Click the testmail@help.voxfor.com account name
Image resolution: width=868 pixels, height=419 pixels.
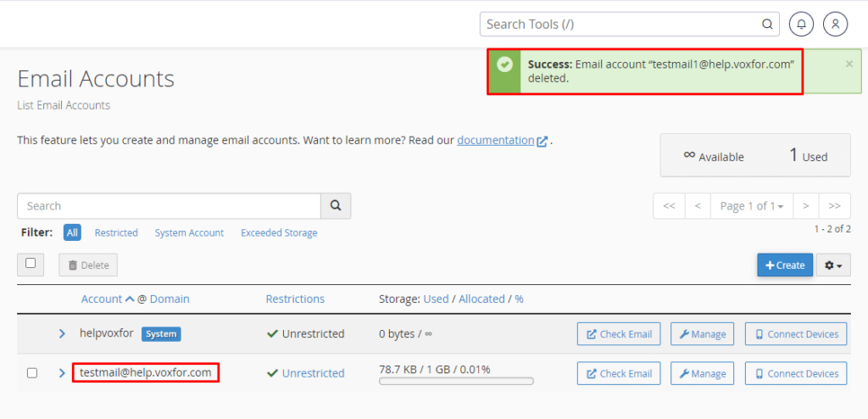[x=146, y=372]
